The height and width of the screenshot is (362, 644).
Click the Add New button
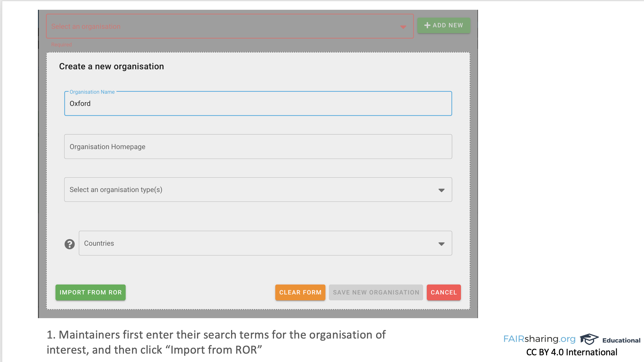pyautogui.click(x=443, y=25)
